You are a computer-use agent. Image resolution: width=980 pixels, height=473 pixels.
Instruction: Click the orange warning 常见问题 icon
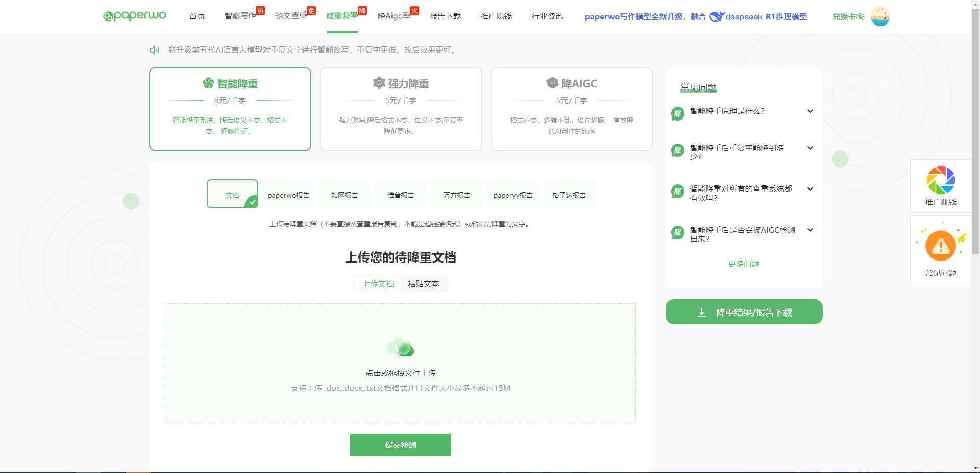point(941,246)
